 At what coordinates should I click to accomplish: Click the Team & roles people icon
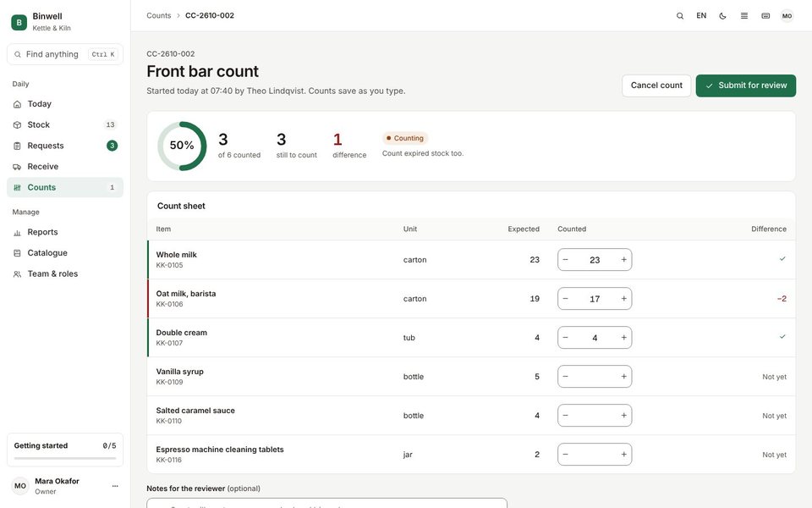(x=17, y=274)
